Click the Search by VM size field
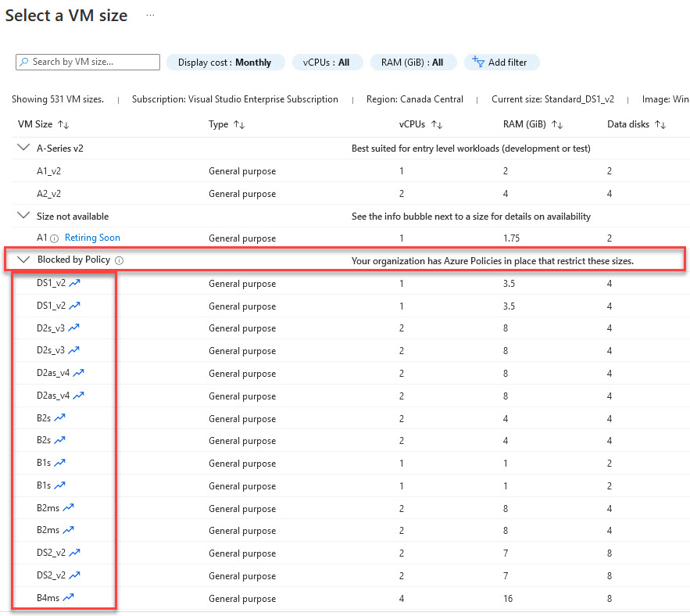690x616 pixels. [x=86, y=62]
